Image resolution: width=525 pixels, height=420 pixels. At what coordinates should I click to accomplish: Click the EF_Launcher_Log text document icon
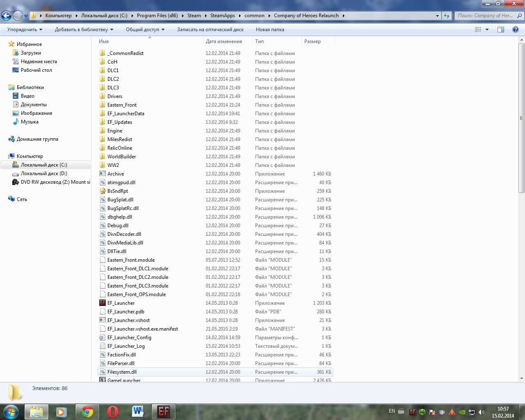103,346
